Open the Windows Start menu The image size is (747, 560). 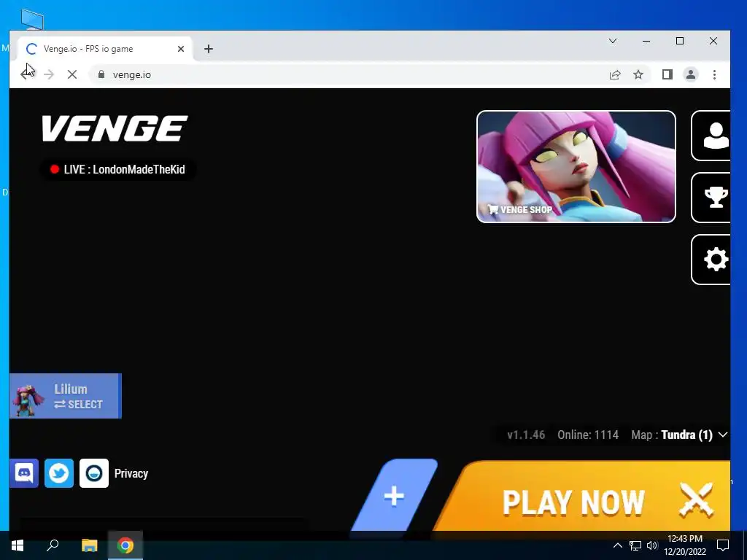(18, 545)
